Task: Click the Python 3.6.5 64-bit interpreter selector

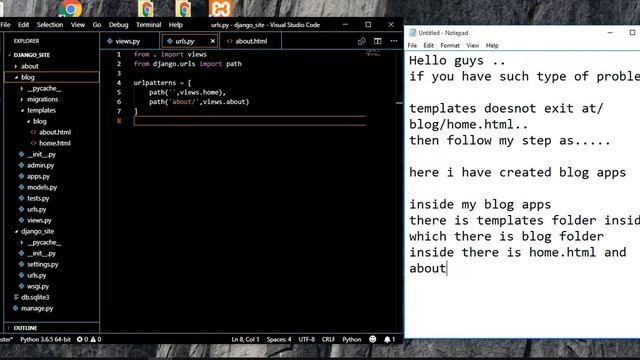Action: tap(45, 339)
